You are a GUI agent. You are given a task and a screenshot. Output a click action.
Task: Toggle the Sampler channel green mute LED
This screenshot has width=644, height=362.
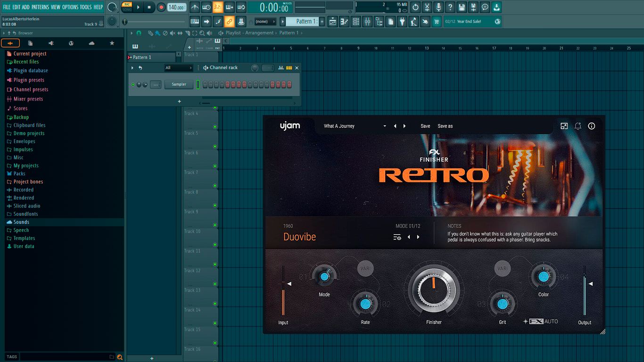(133, 84)
